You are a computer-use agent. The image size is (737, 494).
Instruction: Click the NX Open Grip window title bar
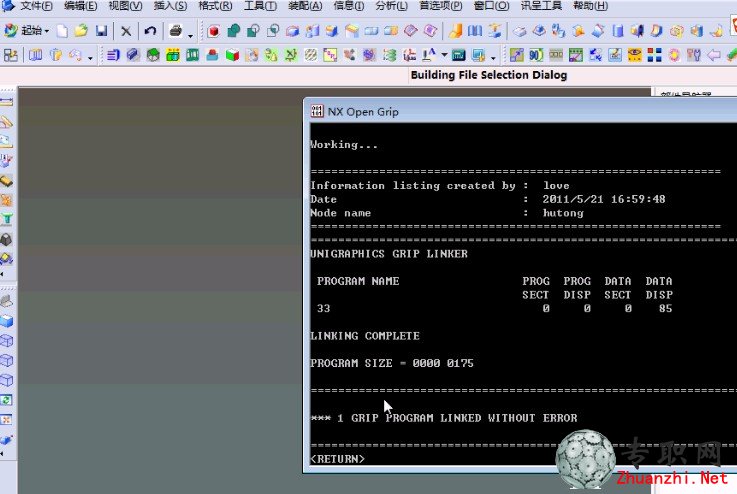click(x=520, y=111)
